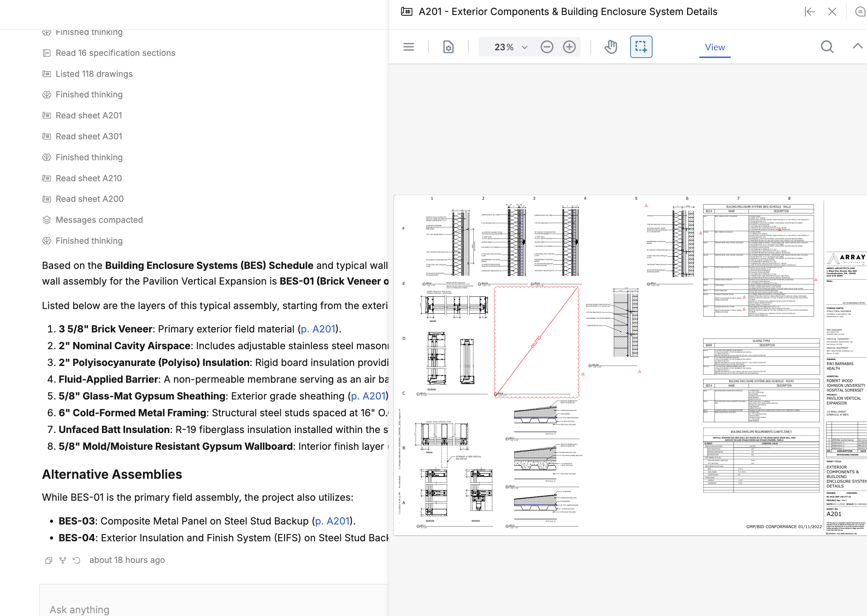Screen dimensions: 867x616
Task: Switch to the View tab
Action: [x=714, y=47]
